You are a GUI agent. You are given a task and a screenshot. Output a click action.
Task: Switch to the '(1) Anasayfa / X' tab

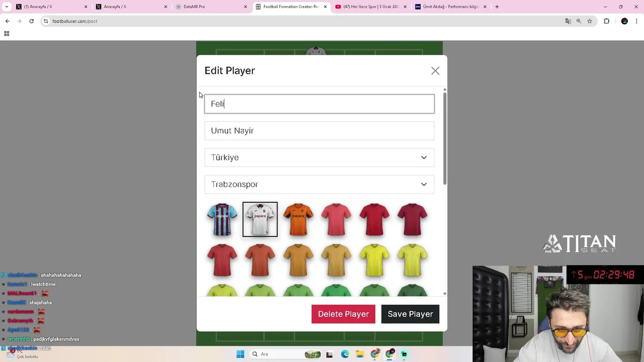pos(50,7)
